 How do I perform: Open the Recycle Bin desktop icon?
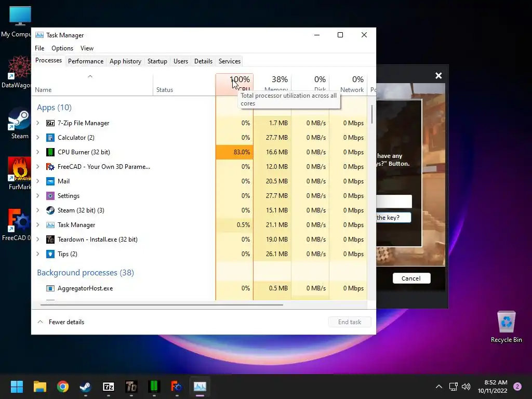(506, 327)
